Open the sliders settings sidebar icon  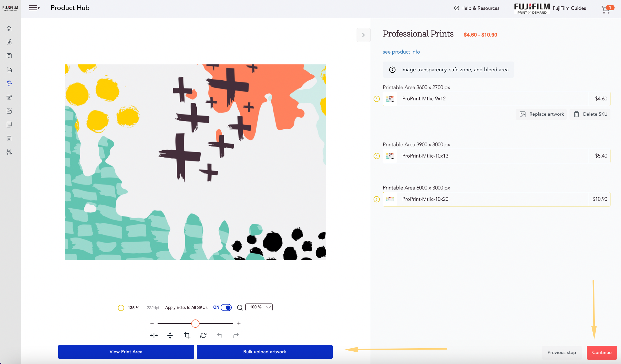click(9, 152)
